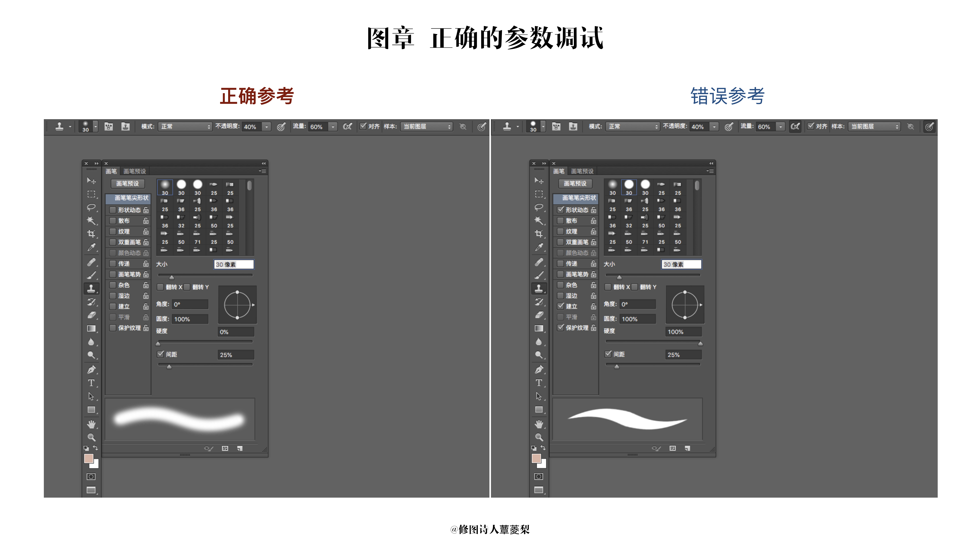Toggle airbrush mode in the right options bar
The image size is (980, 551).
coord(795,127)
